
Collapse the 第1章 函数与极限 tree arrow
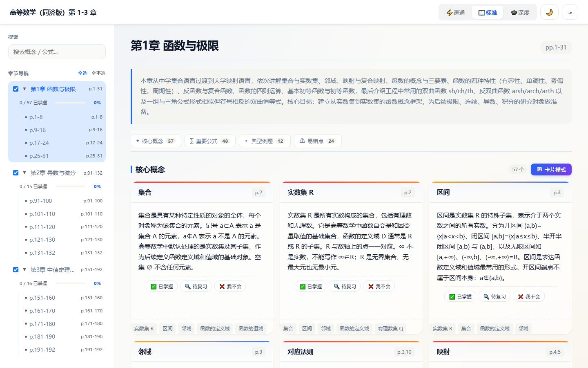click(x=24, y=89)
